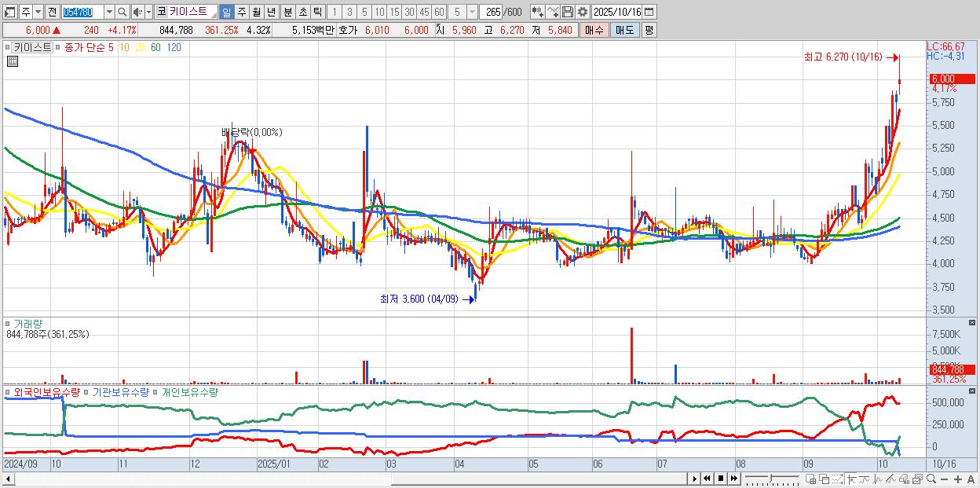
Task: Click the dotted line chart icon
Action: pos(837,479)
